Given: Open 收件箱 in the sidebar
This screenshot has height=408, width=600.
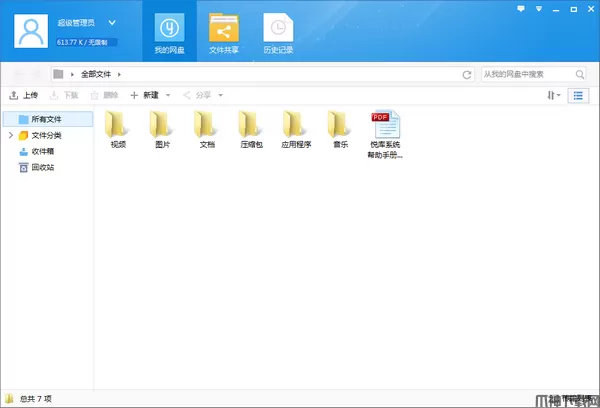Looking at the screenshot, I should [x=42, y=151].
